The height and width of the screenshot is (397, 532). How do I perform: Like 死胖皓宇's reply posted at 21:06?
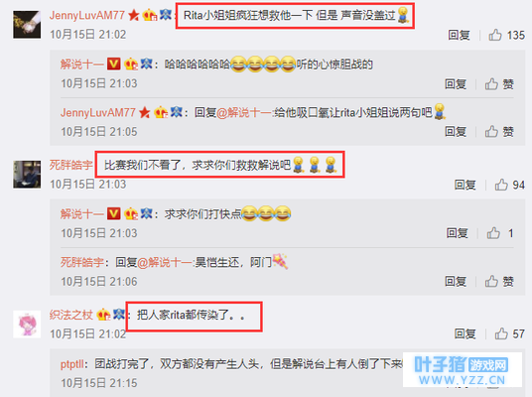pyautogui.click(x=499, y=281)
